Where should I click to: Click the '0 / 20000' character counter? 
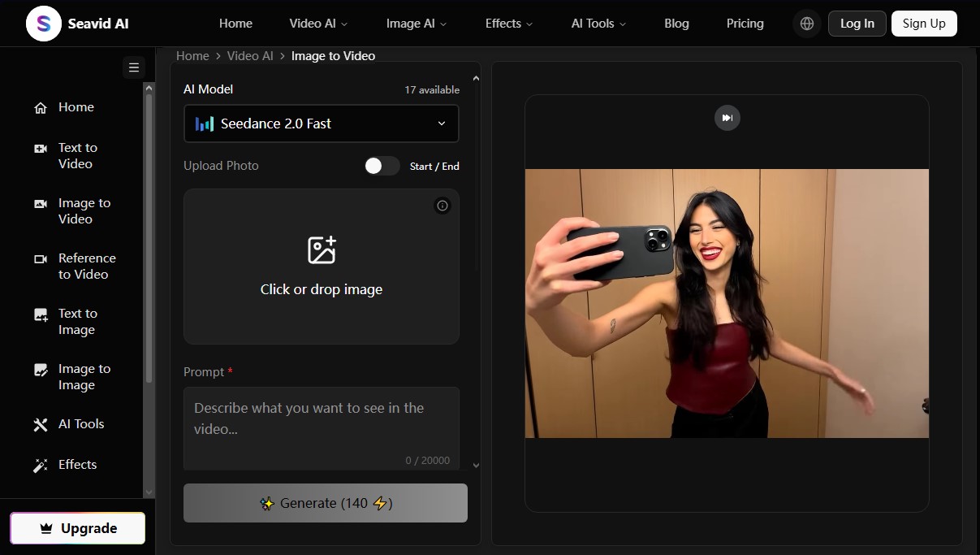pos(428,460)
